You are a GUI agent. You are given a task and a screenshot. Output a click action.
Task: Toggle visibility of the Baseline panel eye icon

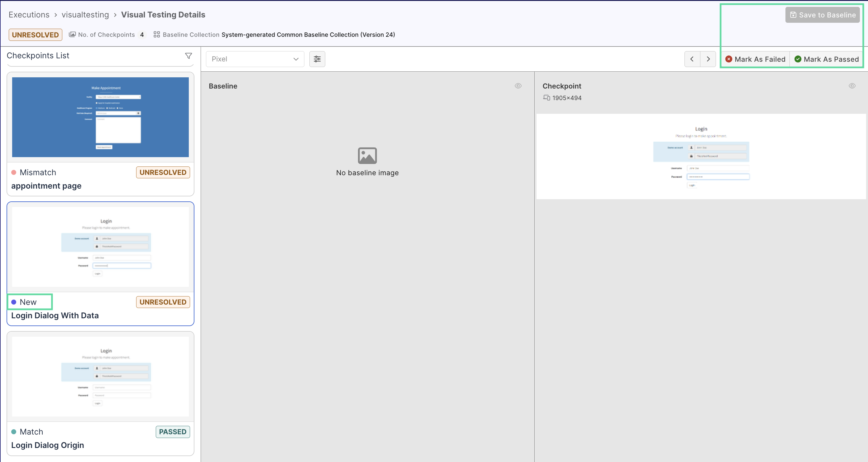(x=518, y=86)
